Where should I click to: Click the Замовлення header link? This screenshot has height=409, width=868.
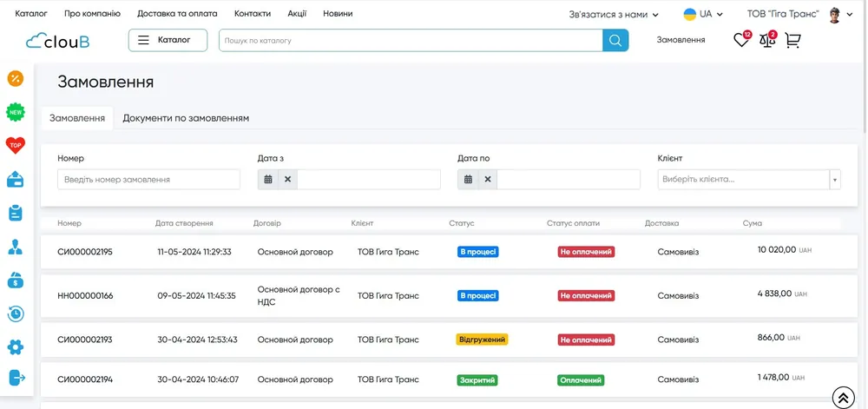[681, 40]
